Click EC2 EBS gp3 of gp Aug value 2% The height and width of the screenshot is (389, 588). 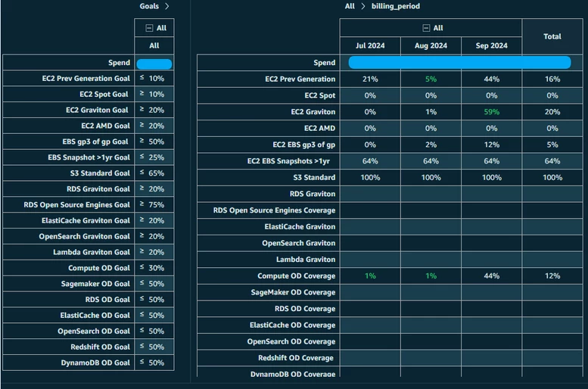click(431, 145)
